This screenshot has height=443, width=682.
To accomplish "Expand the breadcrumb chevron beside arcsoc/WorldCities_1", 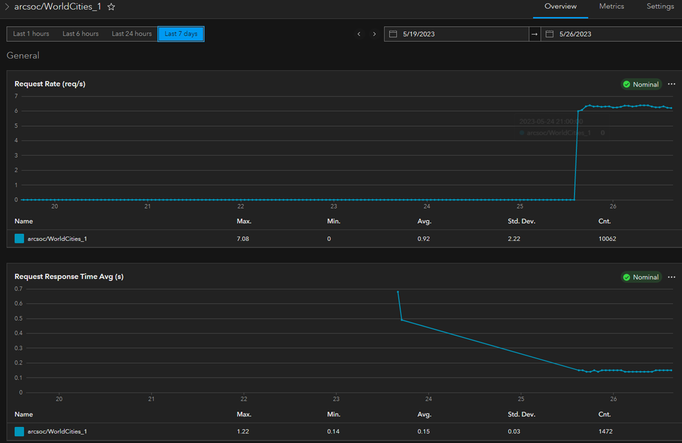I will pyautogui.click(x=7, y=7).
